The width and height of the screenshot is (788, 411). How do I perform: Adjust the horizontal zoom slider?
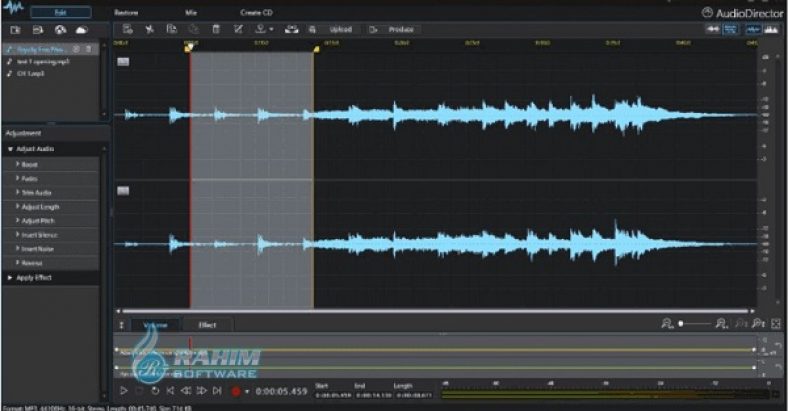coord(696,324)
